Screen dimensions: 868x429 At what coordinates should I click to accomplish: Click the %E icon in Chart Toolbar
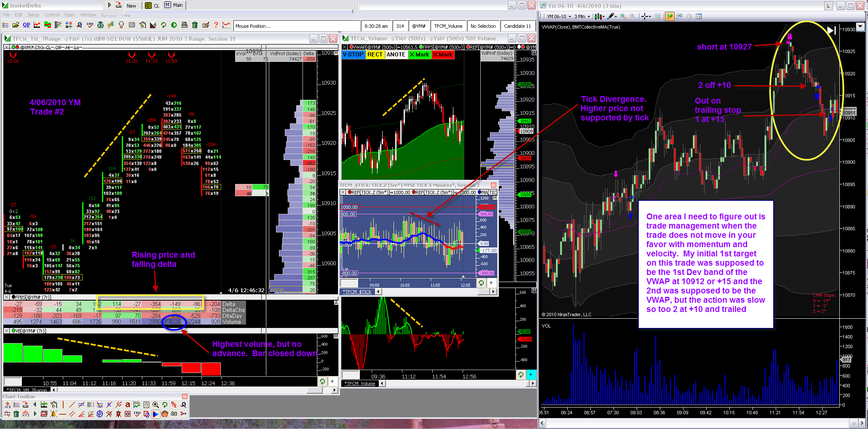[174, 405]
